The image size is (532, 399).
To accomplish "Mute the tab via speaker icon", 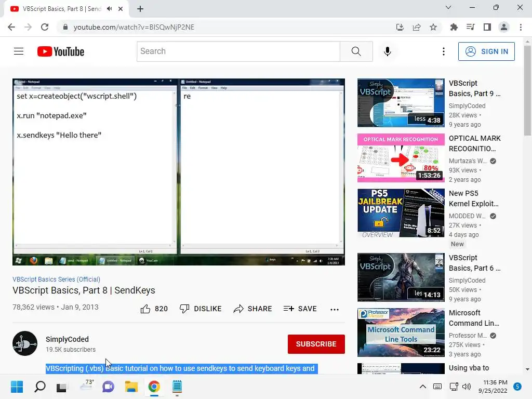I will click(x=109, y=9).
